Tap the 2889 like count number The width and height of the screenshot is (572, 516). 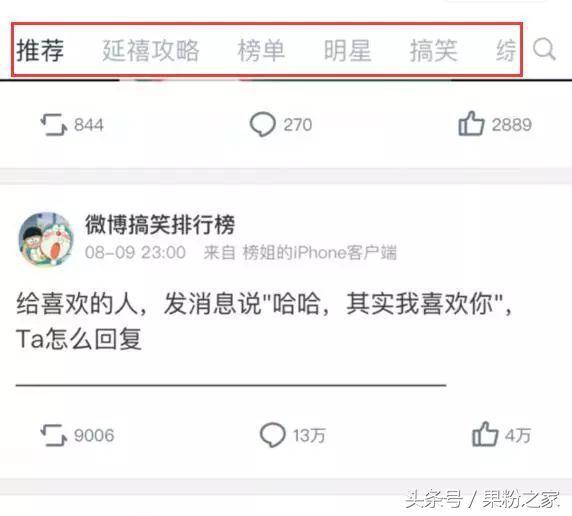(511, 125)
